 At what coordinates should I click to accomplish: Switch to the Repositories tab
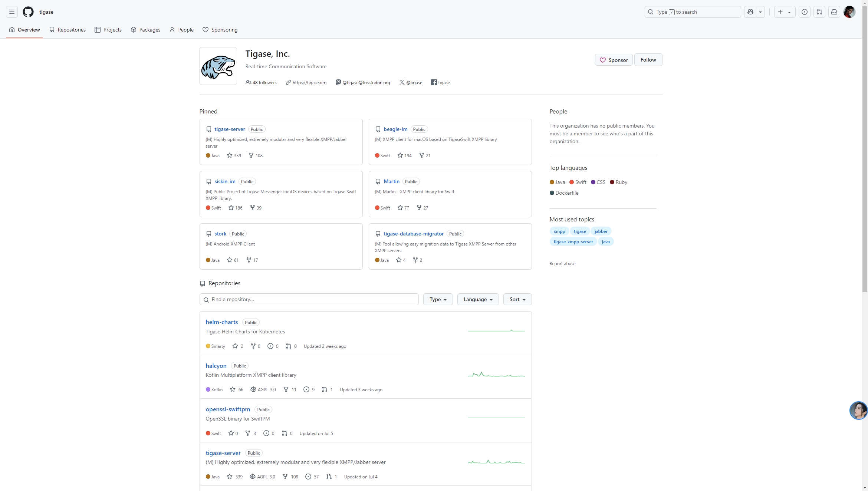tap(68, 30)
